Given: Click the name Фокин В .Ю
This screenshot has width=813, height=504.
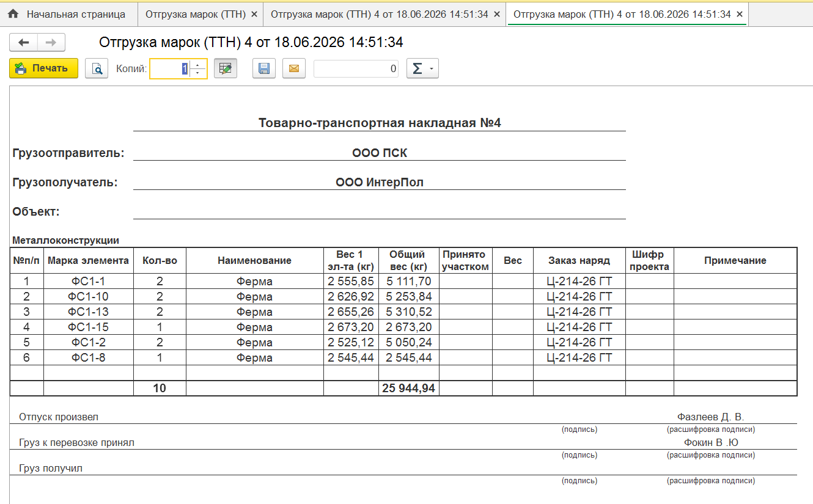Looking at the screenshot, I should [712, 443].
